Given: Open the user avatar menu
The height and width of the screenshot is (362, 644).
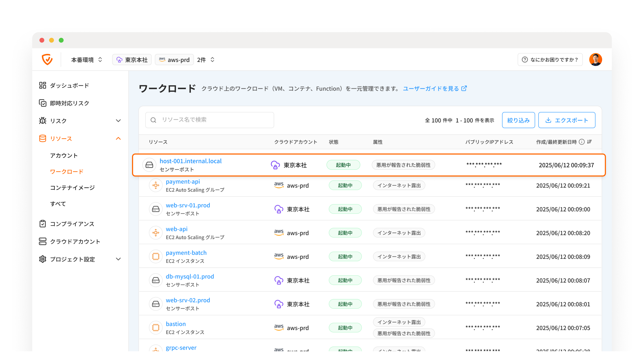Looking at the screenshot, I should 595,60.
